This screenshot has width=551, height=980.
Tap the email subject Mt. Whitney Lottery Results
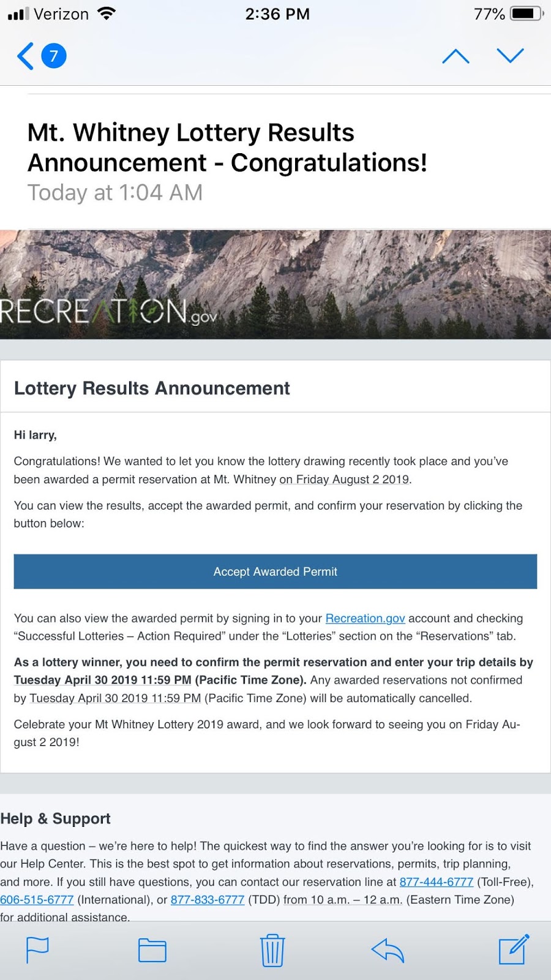(x=191, y=133)
